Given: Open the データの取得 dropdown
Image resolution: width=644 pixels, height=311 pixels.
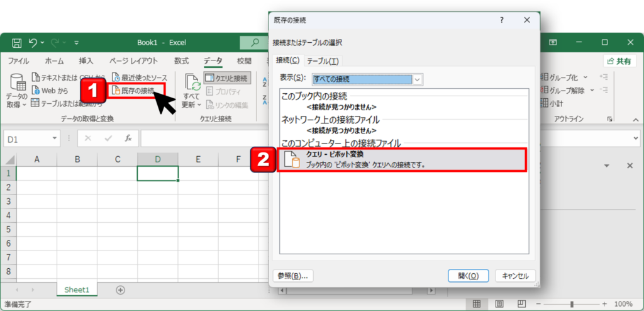Looking at the screenshot, I should (x=16, y=100).
